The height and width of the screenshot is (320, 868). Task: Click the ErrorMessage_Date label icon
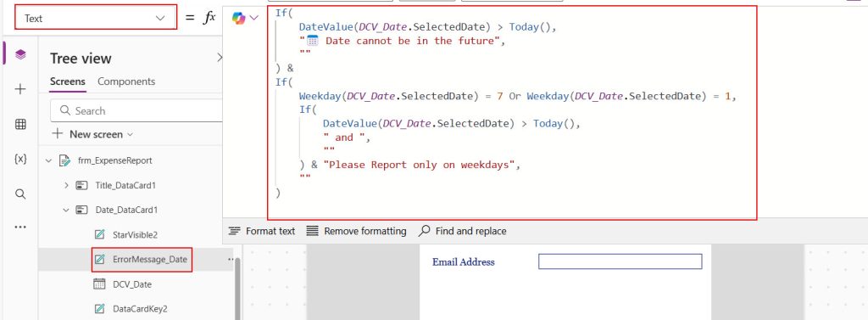(x=100, y=259)
